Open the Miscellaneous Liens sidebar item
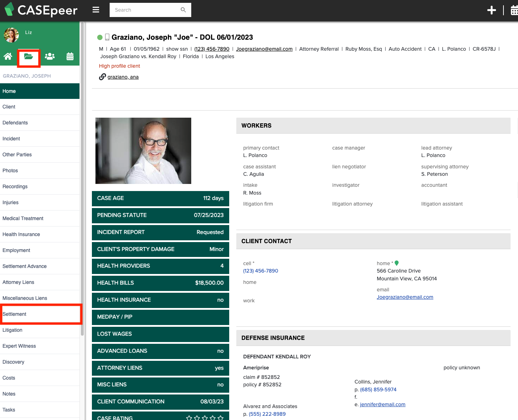 [40, 298]
